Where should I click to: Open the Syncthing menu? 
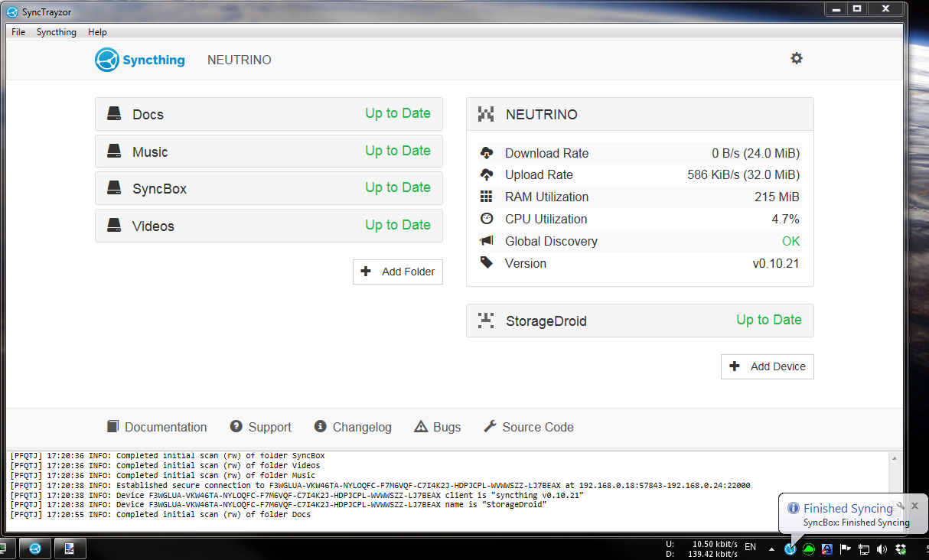click(x=57, y=32)
